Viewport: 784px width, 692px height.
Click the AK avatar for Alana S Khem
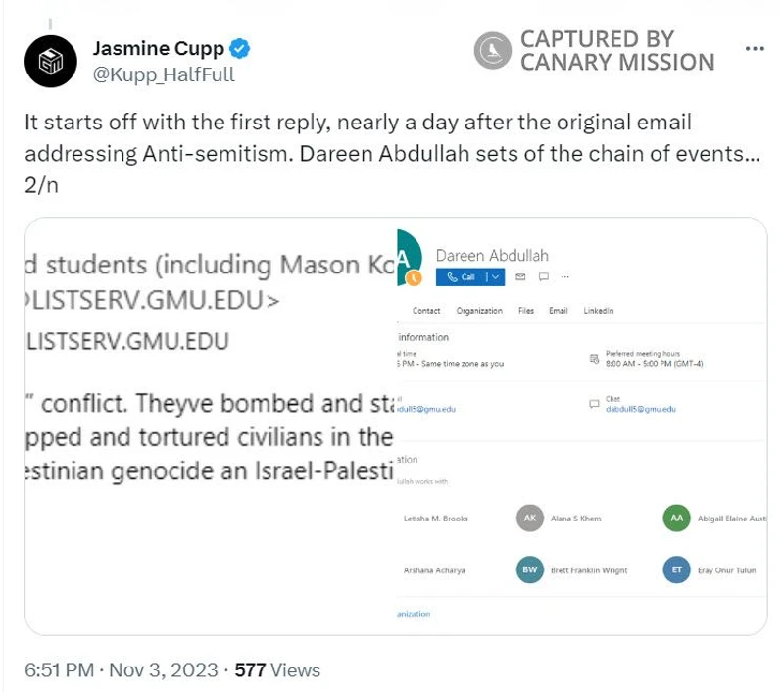point(529,519)
